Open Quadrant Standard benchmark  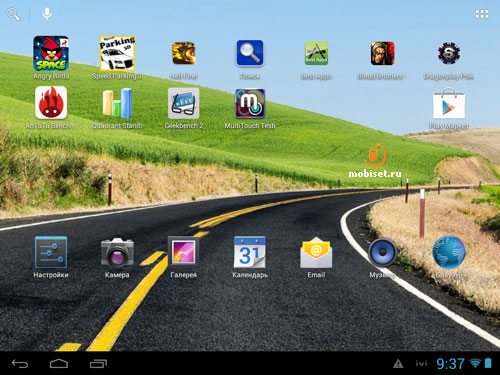point(117,103)
